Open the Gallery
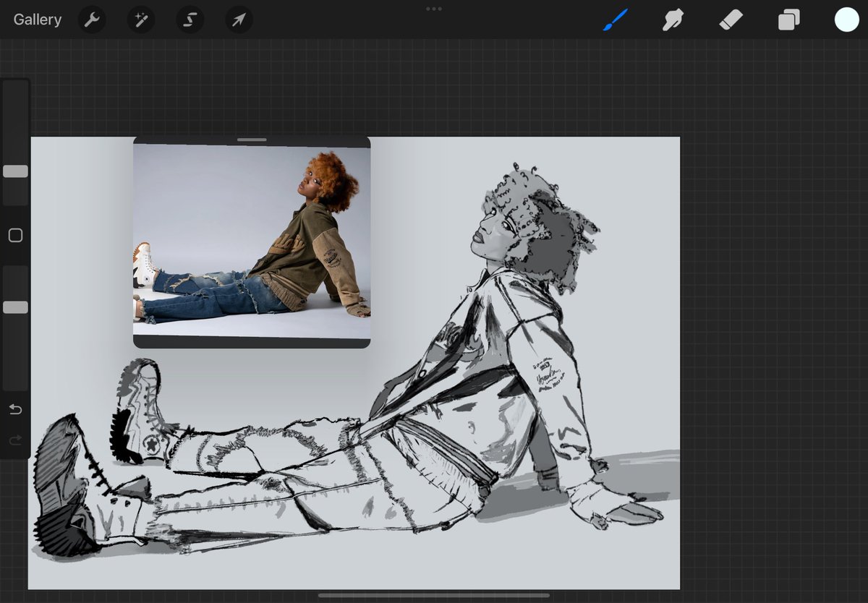This screenshot has height=603, width=868. (x=38, y=20)
